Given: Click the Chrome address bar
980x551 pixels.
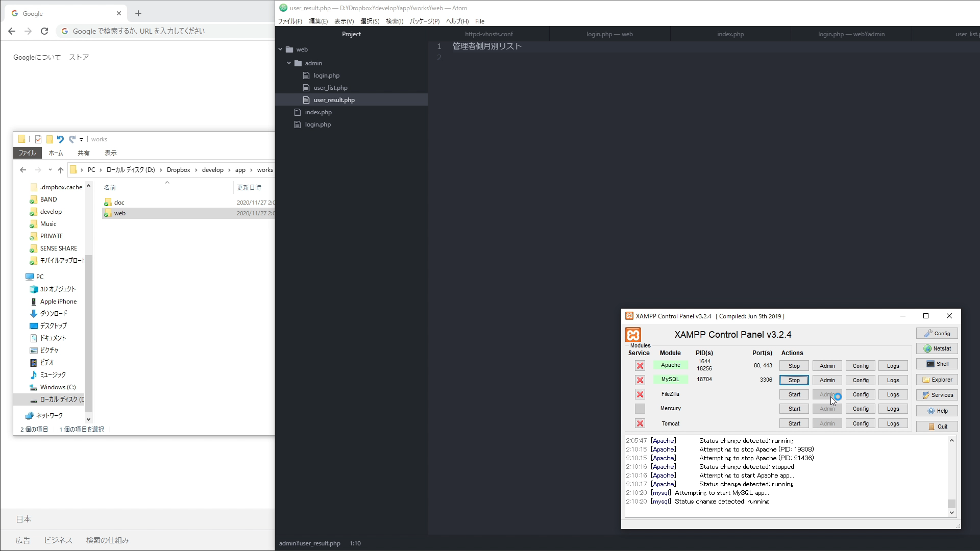Looking at the screenshot, I should [x=166, y=31].
